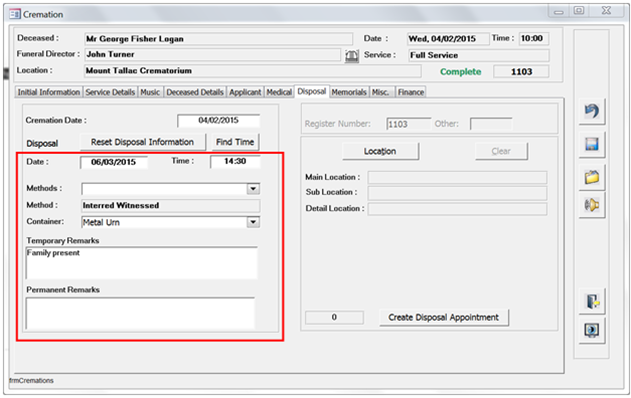
Task: Click Reset Disposal Information button
Action: [142, 142]
